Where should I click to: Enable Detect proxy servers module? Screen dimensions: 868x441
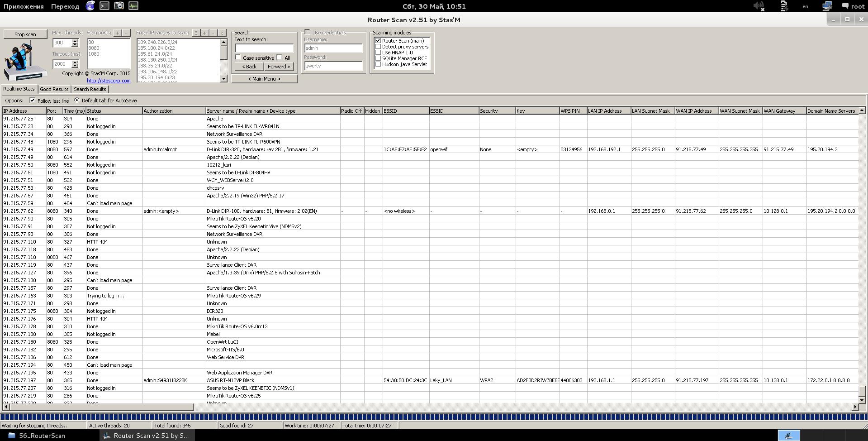378,47
